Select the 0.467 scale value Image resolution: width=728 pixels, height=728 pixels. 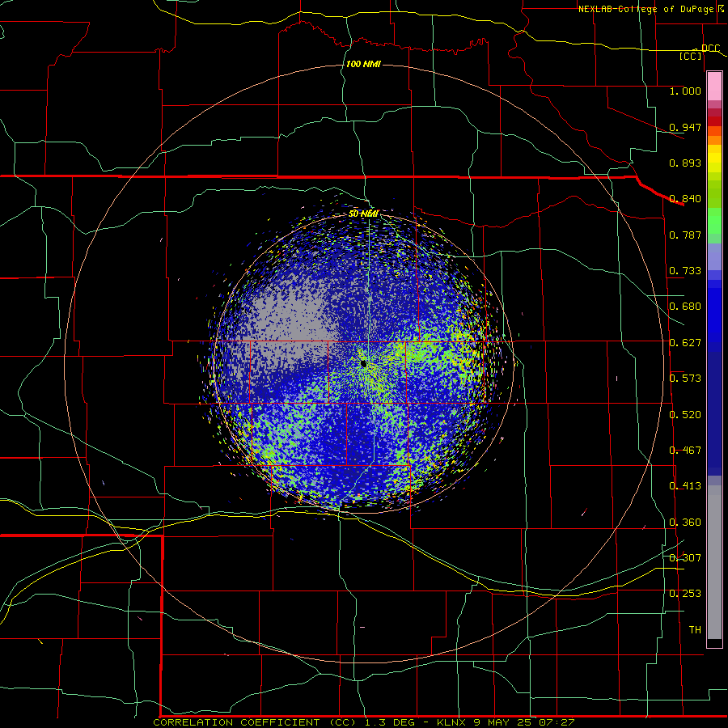(685, 451)
